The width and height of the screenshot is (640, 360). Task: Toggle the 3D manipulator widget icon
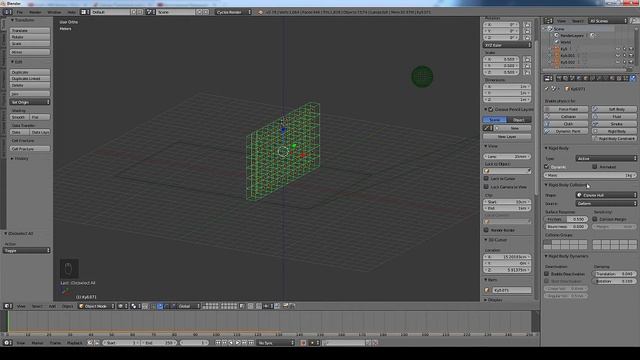point(153,306)
